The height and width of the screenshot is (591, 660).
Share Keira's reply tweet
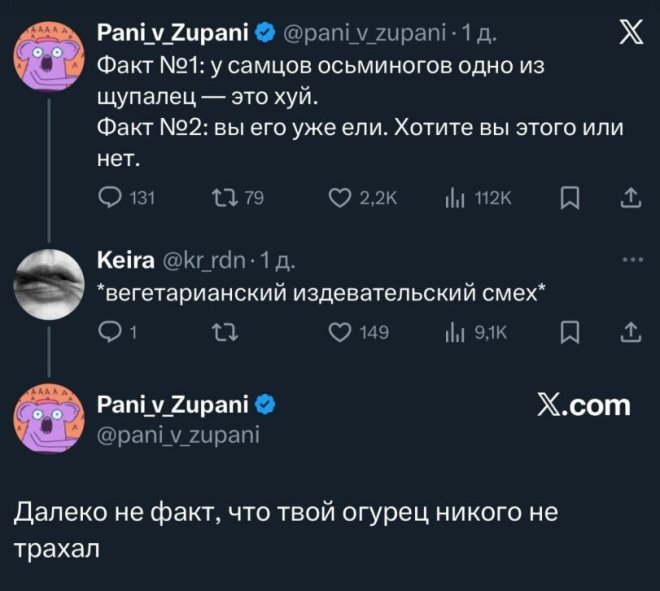pos(629,333)
